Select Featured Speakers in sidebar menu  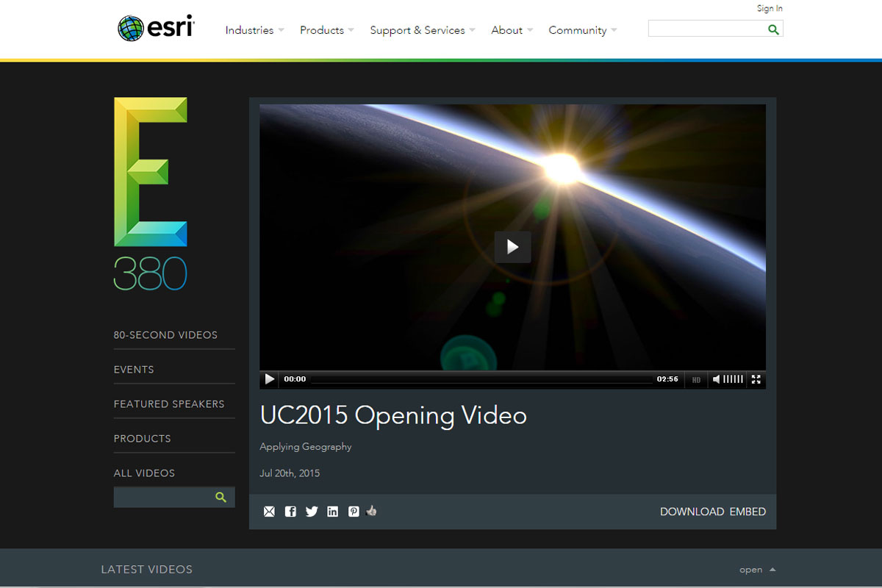coord(169,404)
